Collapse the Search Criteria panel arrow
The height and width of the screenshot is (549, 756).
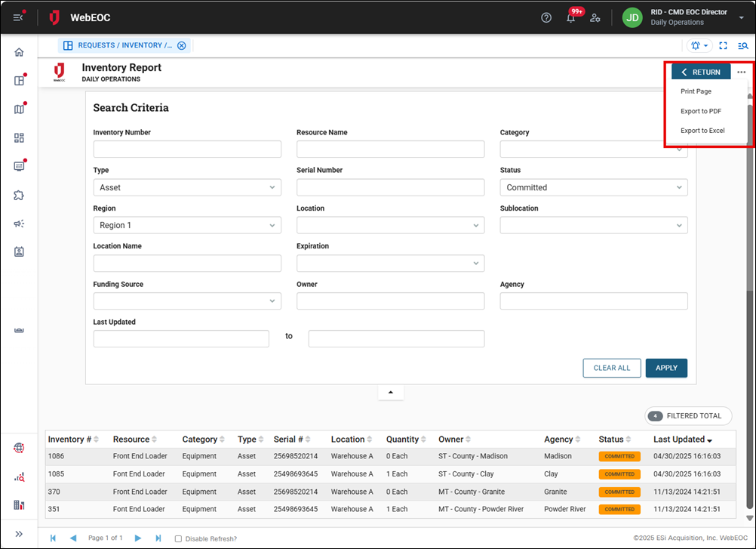(391, 393)
